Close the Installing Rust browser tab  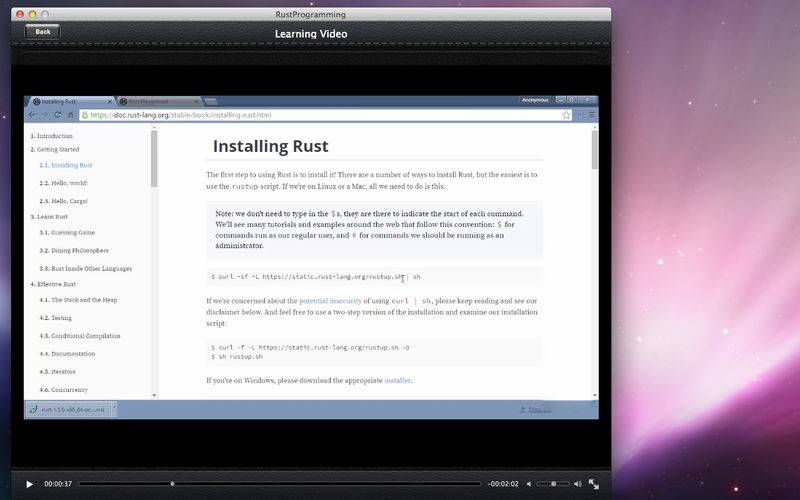point(109,102)
